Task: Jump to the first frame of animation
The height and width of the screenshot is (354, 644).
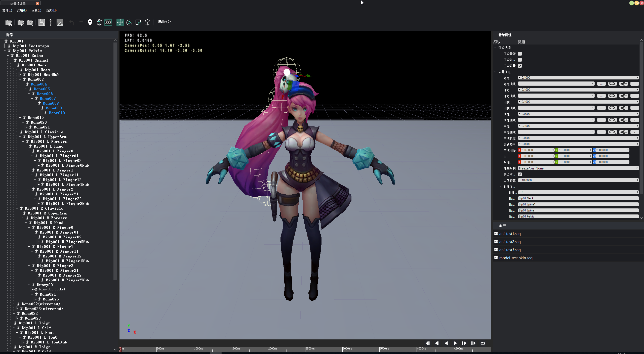Action: 428,343
